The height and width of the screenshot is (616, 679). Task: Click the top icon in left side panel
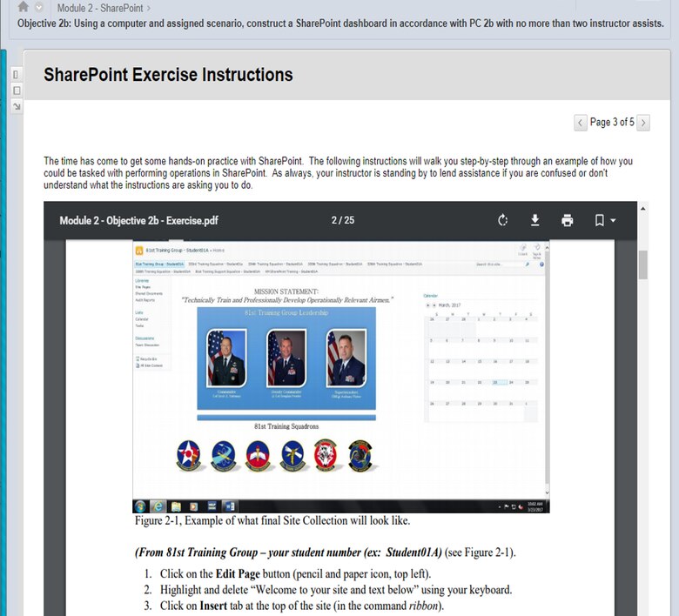pos(15,76)
